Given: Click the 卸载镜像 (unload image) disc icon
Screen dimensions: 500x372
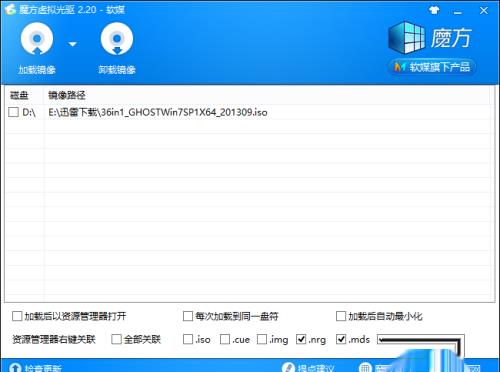Looking at the screenshot, I should (x=117, y=39).
